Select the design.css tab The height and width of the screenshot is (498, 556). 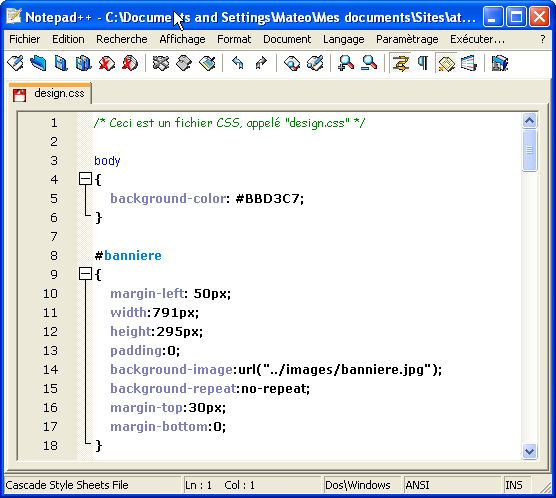50,93
